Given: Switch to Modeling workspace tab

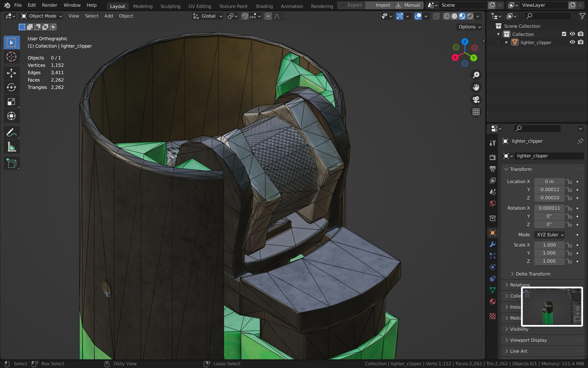Looking at the screenshot, I should click(x=143, y=6).
